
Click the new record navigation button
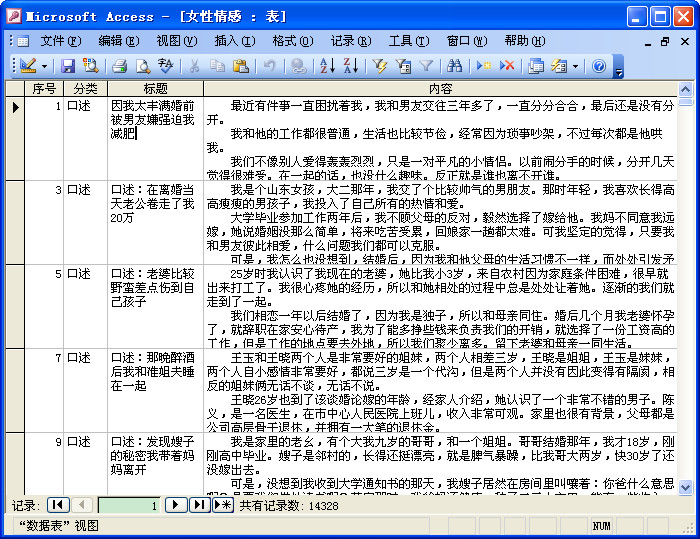pos(223,505)
